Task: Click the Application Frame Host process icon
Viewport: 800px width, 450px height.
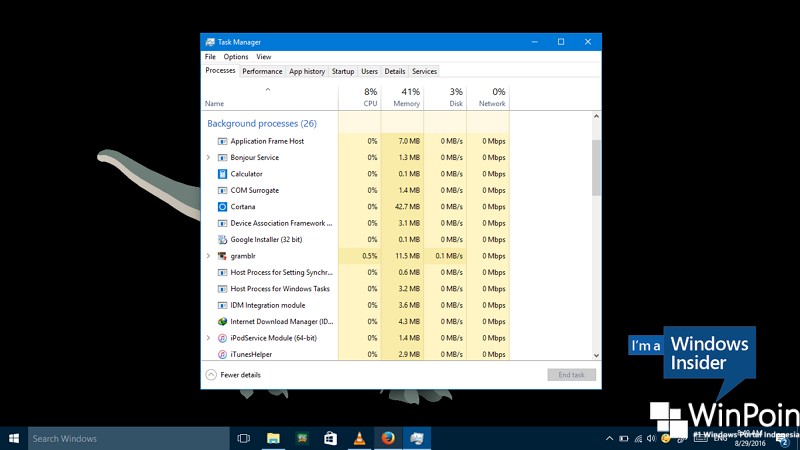Action: [222, 141]
